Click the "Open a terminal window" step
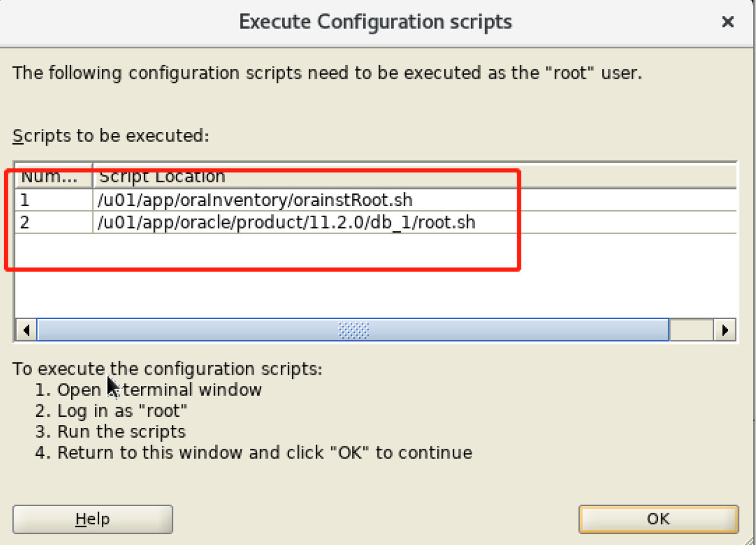Image resolution: width=756 pixels, height=547 pixels. pyautogui.click(x=159, y=390)
